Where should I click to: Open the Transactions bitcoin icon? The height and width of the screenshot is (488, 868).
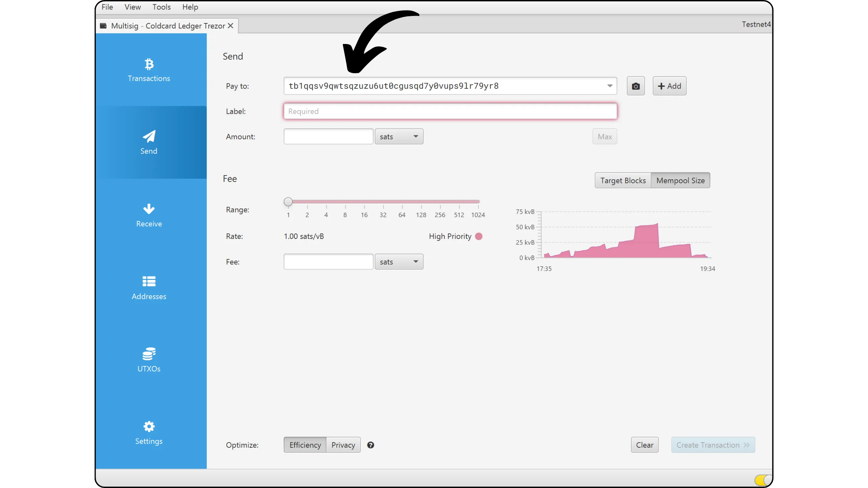pos(149,64)
